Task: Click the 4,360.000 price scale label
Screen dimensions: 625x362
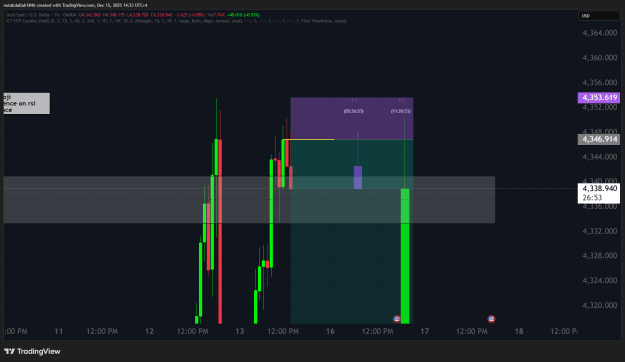Action: pyautogui.click(x=599, y=58)
